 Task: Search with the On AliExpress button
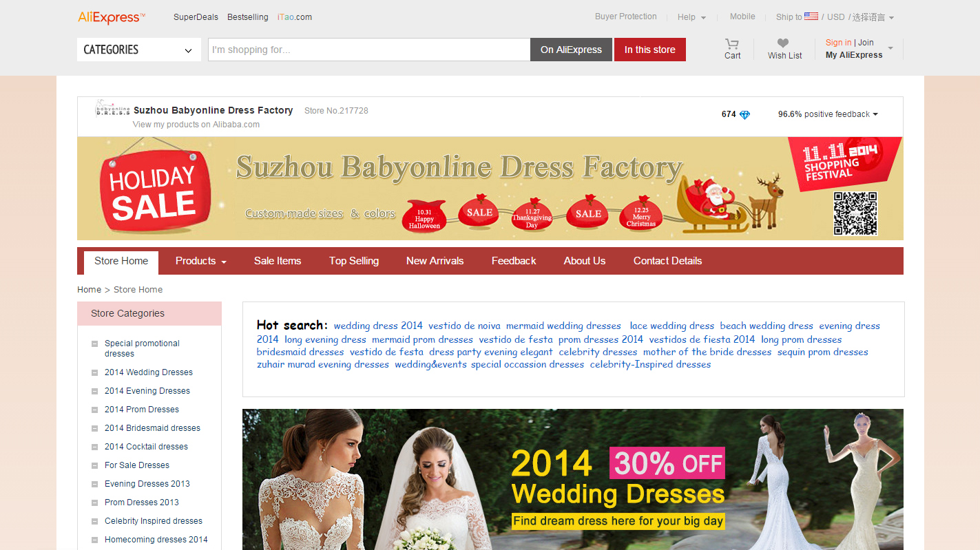pyautogui.click(x=571, y=50)
